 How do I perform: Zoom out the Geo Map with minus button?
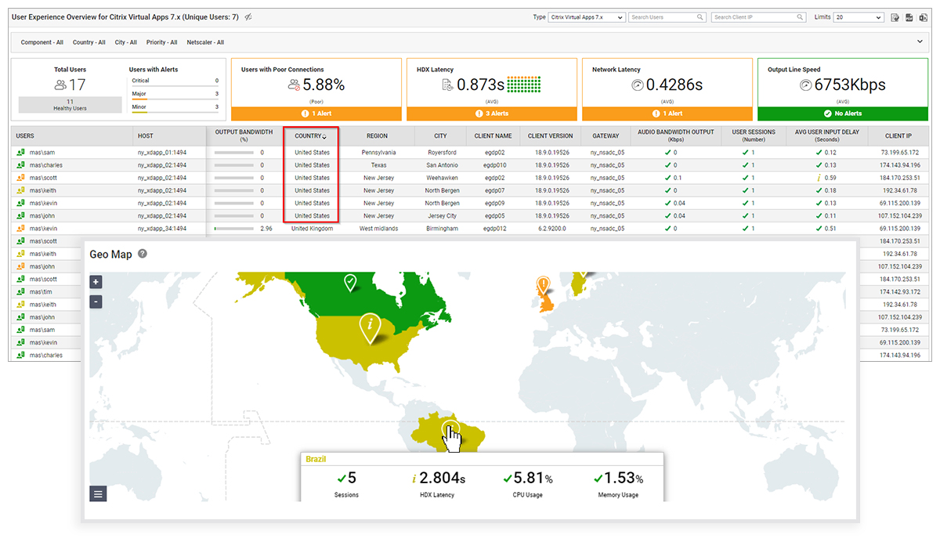click(x=96, y=301)
